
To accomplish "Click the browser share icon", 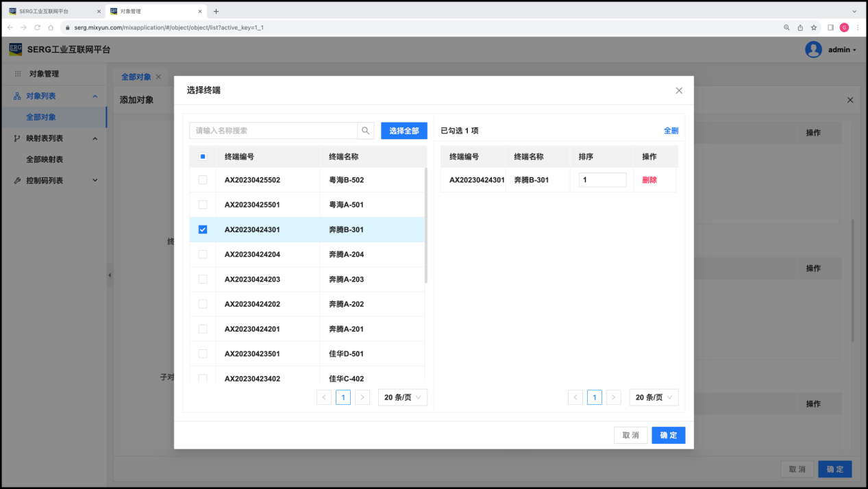I will point(800,27).
